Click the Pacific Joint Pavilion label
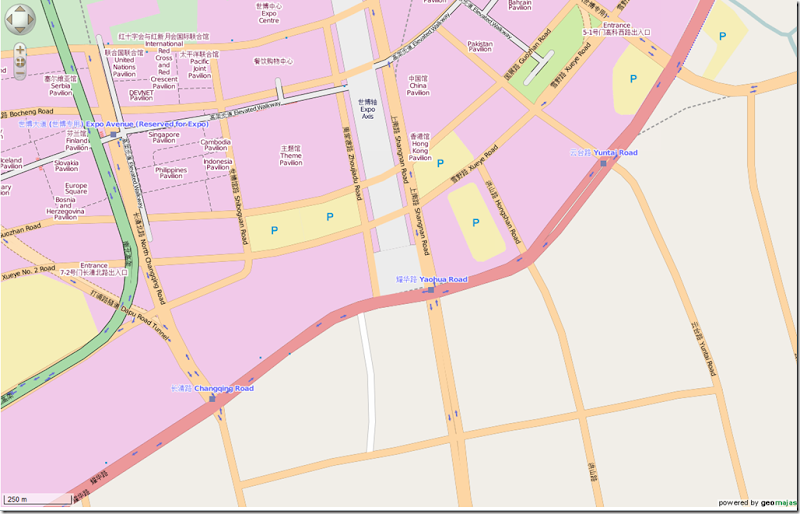The width and height of the screenshot is (800, 514). pos(199,65)
